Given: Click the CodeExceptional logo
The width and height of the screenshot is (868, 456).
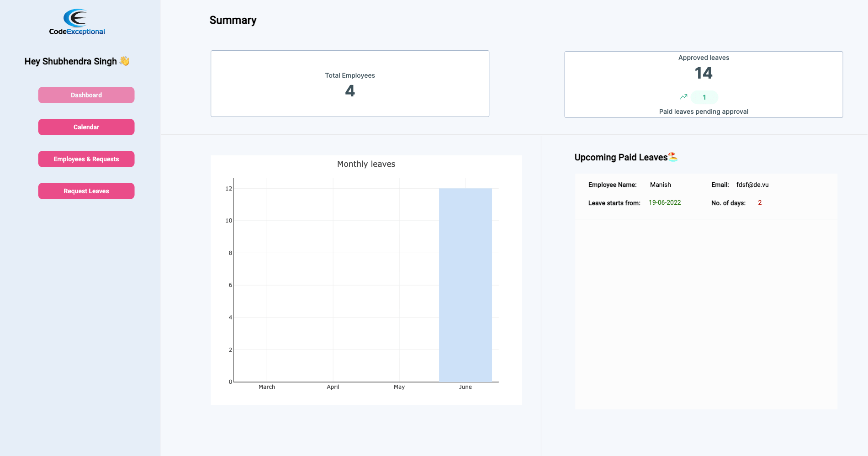Looking at the screenshot, I should point(77,22).
